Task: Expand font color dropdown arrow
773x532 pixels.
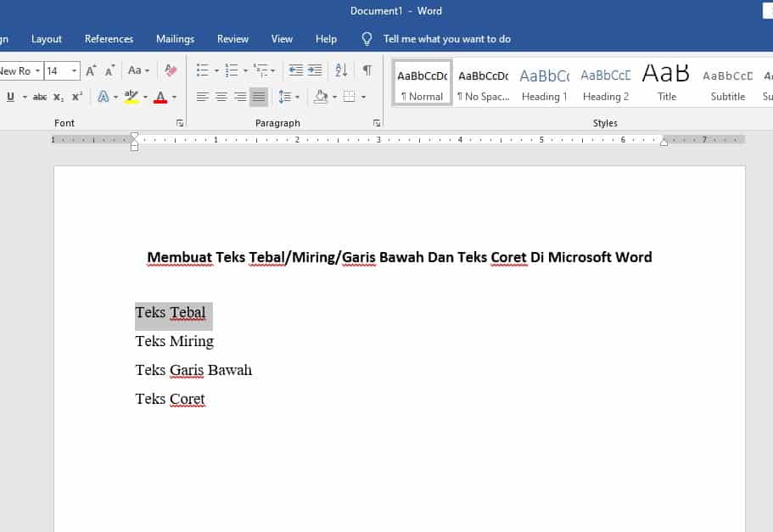Action: coord(174,97)
